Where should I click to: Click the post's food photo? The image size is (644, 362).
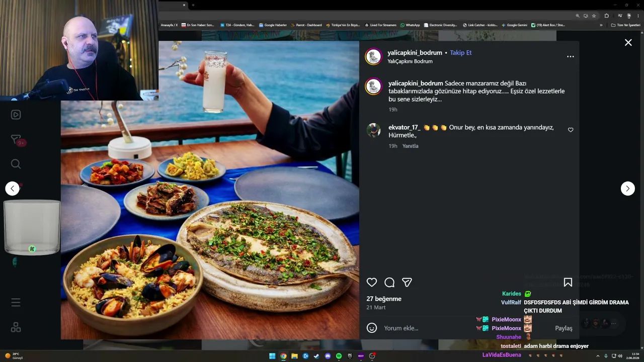(x=210, y=190)
